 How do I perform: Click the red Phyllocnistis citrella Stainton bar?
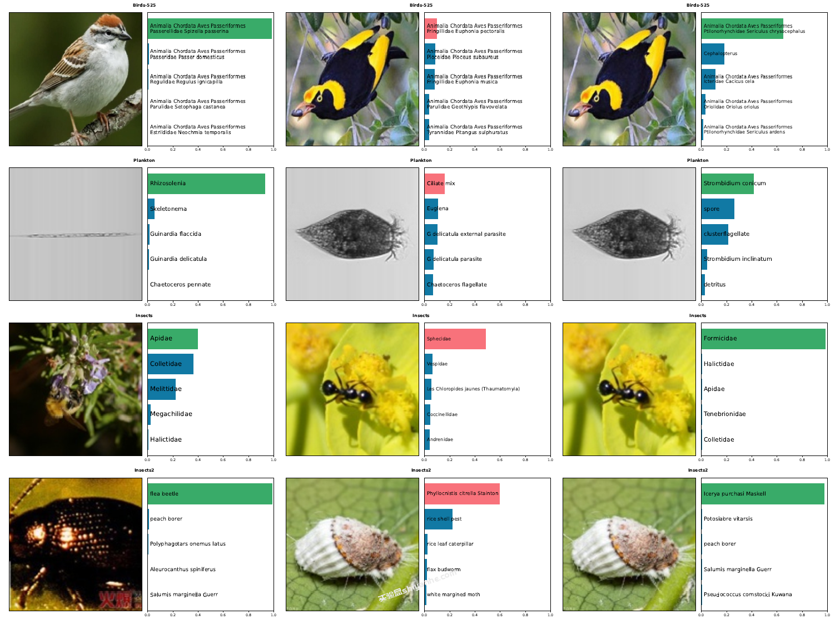tap(462, 494)
